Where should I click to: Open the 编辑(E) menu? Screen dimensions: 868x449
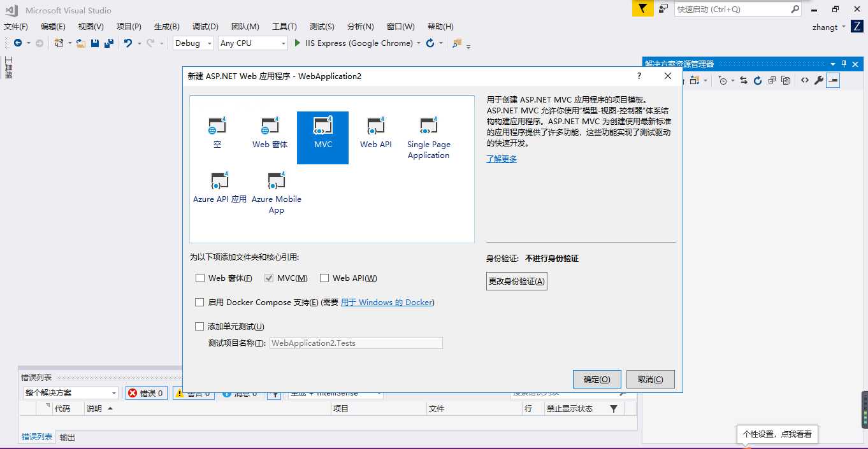point(53,26)
